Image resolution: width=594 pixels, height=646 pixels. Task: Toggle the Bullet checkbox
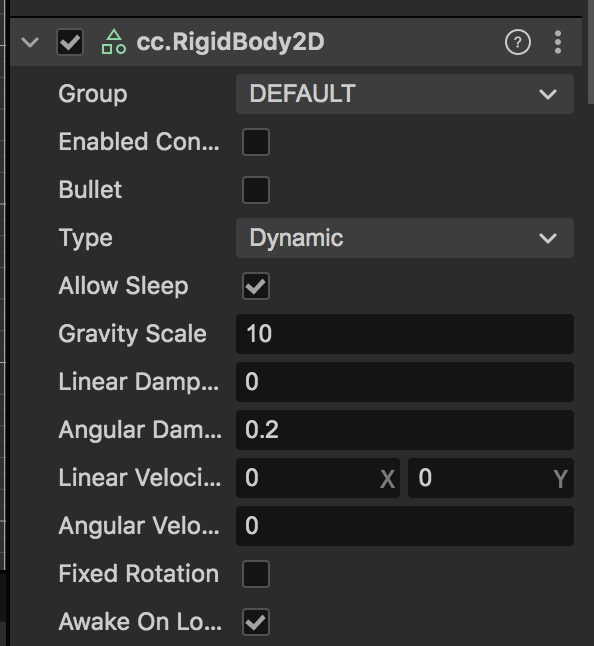tap(256, 190)
